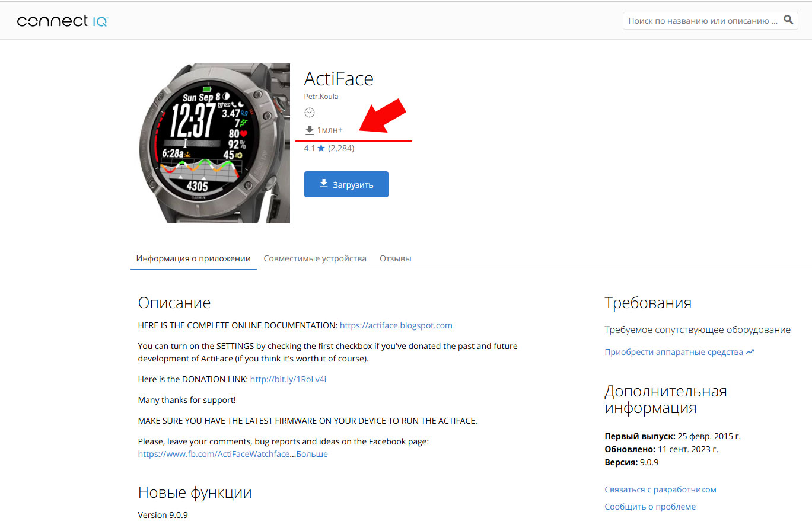Open the Совместимые устройства tab

315,258
